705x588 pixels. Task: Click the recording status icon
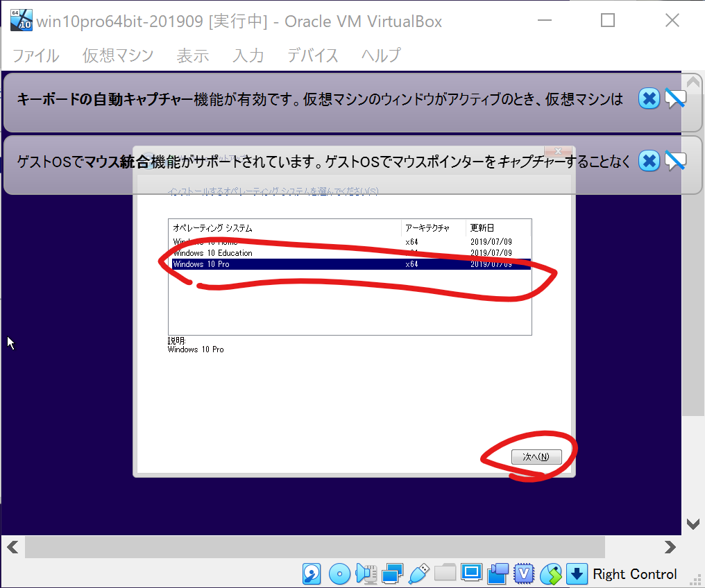(499, 574)
